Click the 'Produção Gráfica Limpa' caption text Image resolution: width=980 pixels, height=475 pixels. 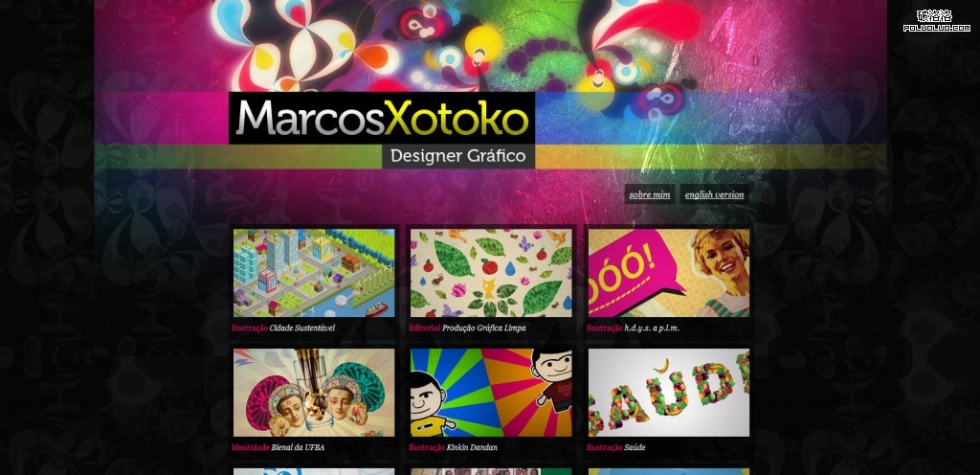[483, 328]
